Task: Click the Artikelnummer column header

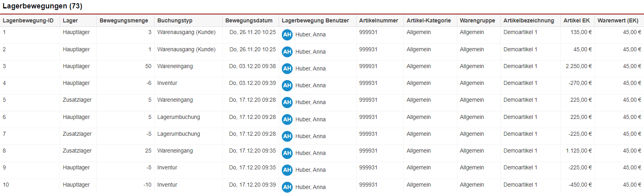Action: coord(379,20)
